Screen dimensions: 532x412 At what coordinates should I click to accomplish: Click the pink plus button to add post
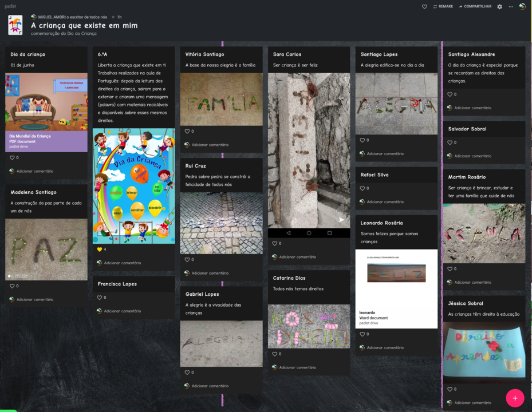point(515,398)
